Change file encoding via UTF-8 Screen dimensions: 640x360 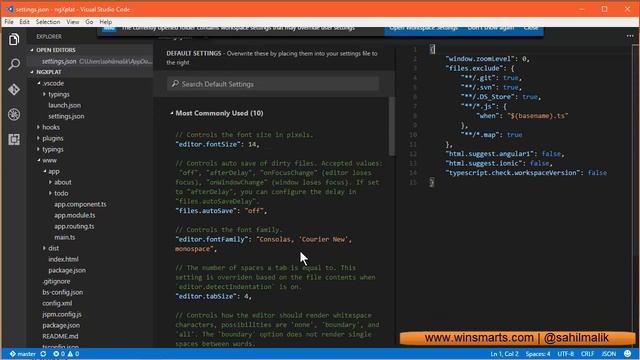point(566,354)
